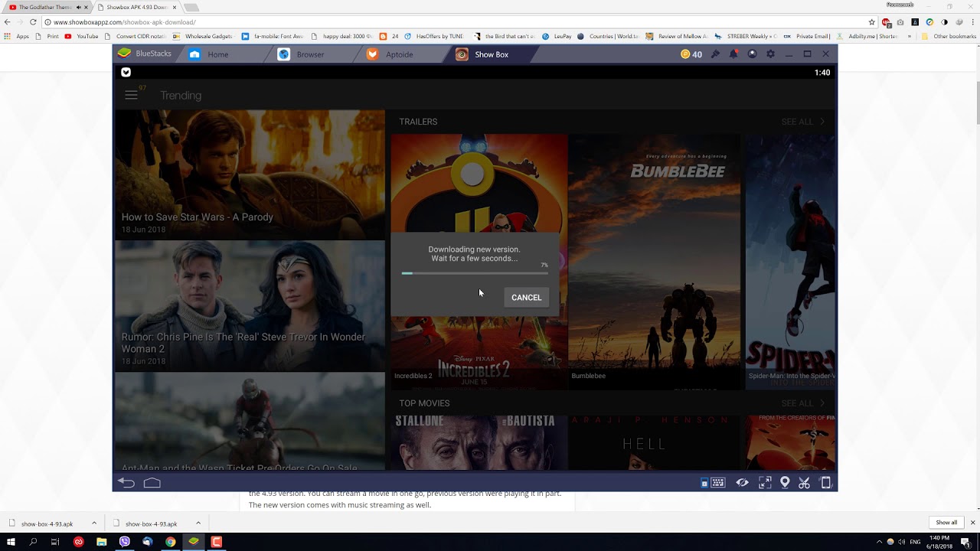Click the taskbar clock showing 1:40 PM
Image resolution: width=980 pixels, height=551 pixels.
pos(939,542)
